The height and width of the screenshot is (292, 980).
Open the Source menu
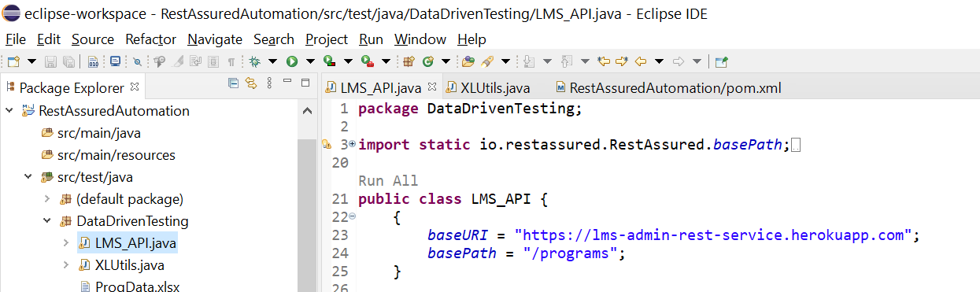coord(93,39)
